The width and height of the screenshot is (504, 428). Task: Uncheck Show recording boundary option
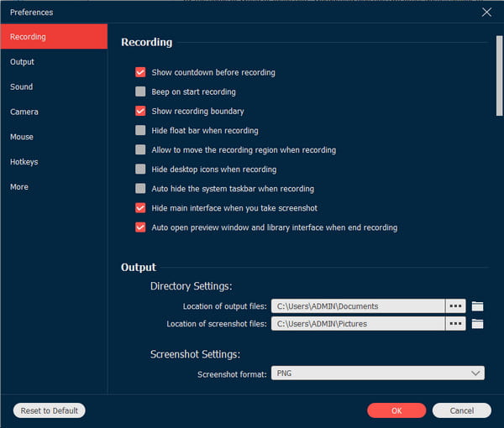tap(140, 111)
